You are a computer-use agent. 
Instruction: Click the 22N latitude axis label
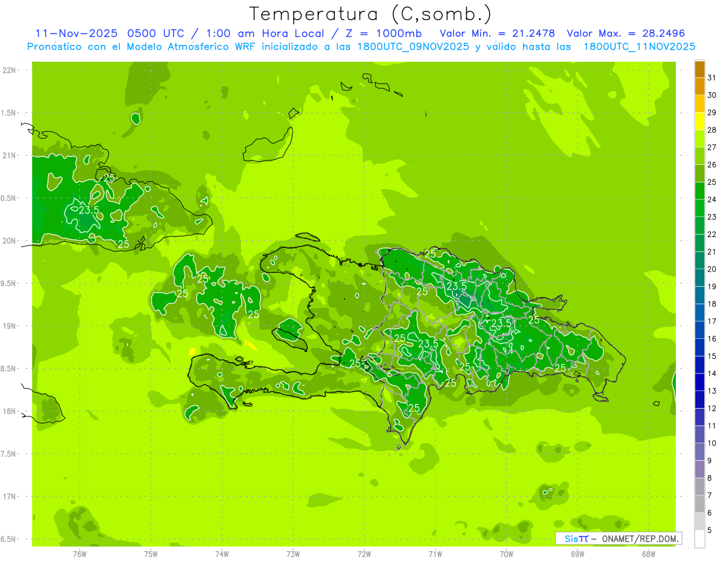[9, 70]
